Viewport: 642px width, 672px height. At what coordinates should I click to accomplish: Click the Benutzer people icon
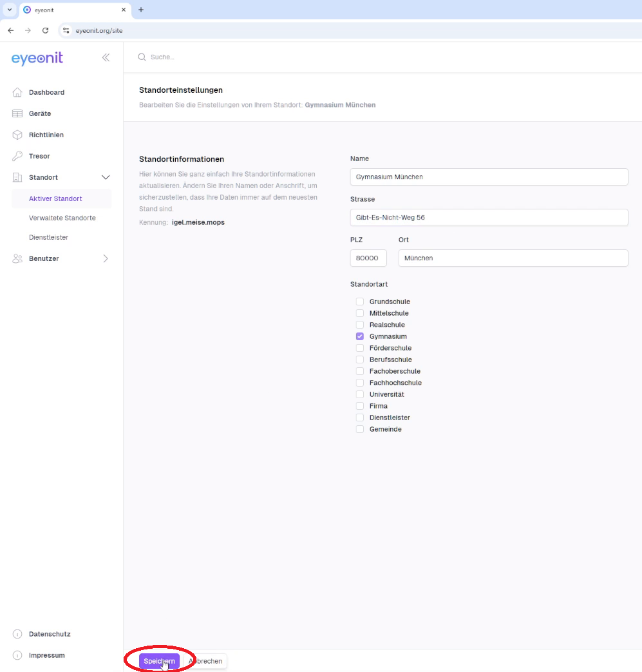[17, 258]
